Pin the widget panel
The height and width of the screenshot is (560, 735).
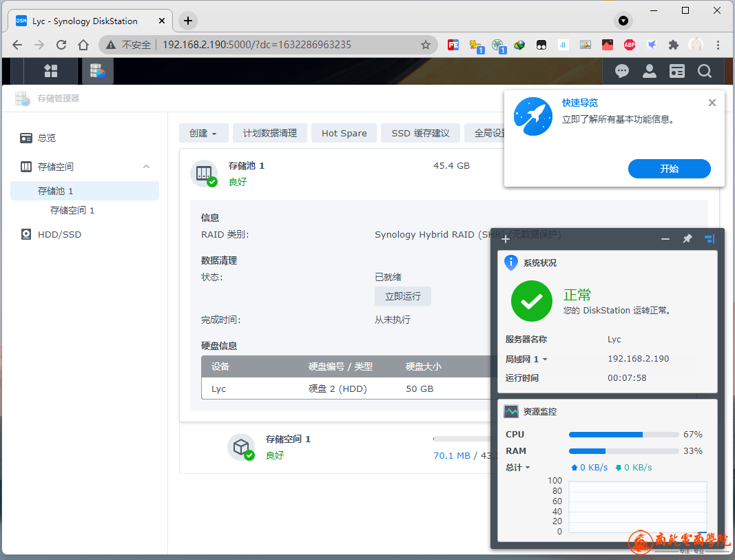click(687, 239)
